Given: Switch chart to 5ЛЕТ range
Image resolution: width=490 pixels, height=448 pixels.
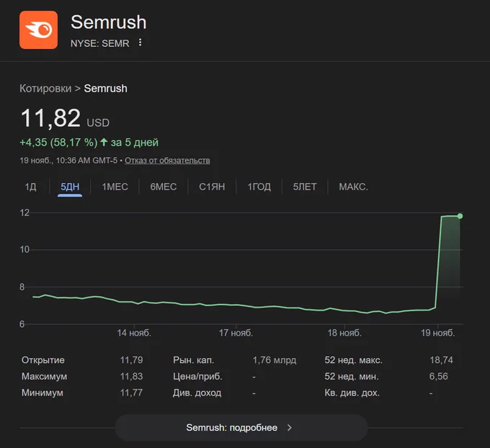Looking at the screenshot, I should 305,187.
